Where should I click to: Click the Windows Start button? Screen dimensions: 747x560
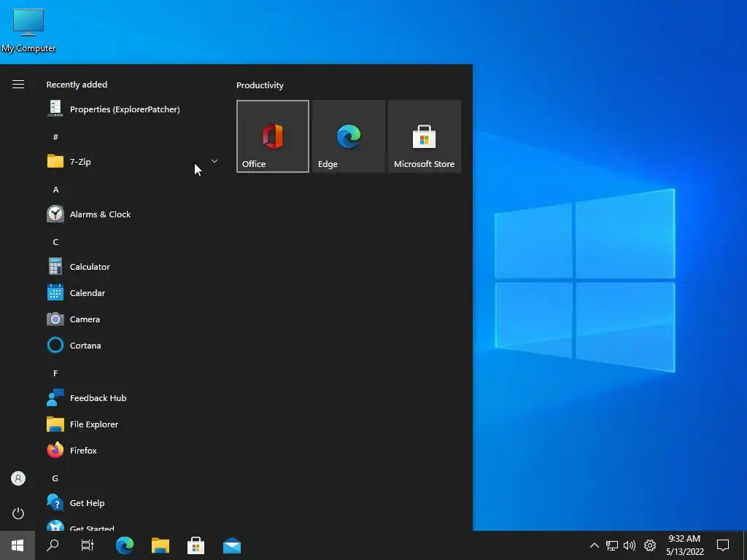(x=18, y=545)
